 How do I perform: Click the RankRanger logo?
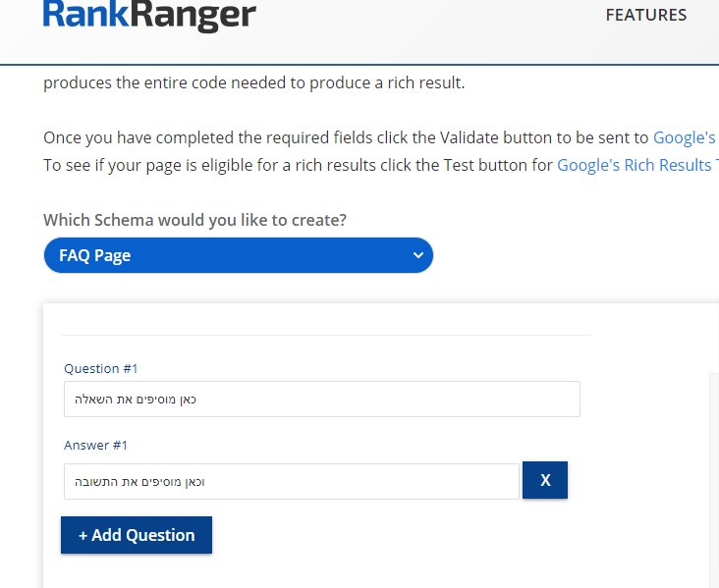tap(149, 14)
